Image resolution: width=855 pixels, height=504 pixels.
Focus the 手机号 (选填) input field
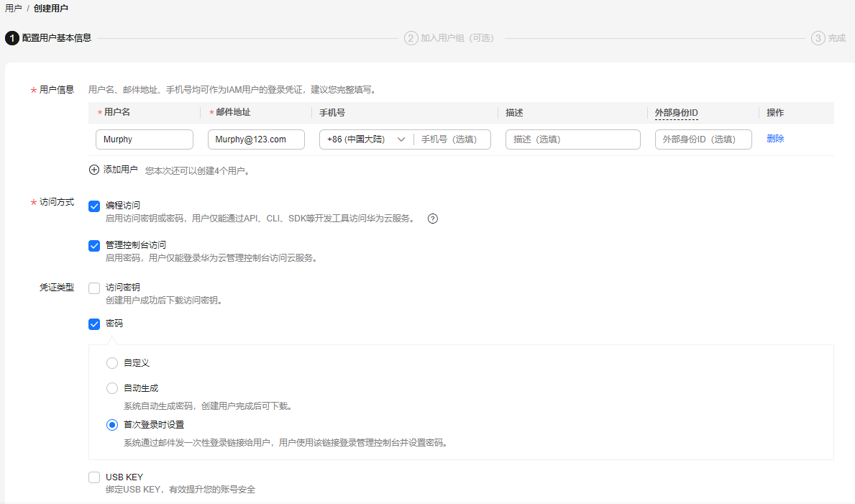coord(452,139)
